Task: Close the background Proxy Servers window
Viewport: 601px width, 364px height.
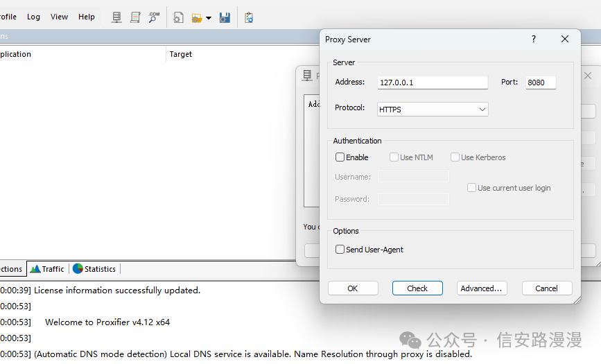Action: click(588, 76)
